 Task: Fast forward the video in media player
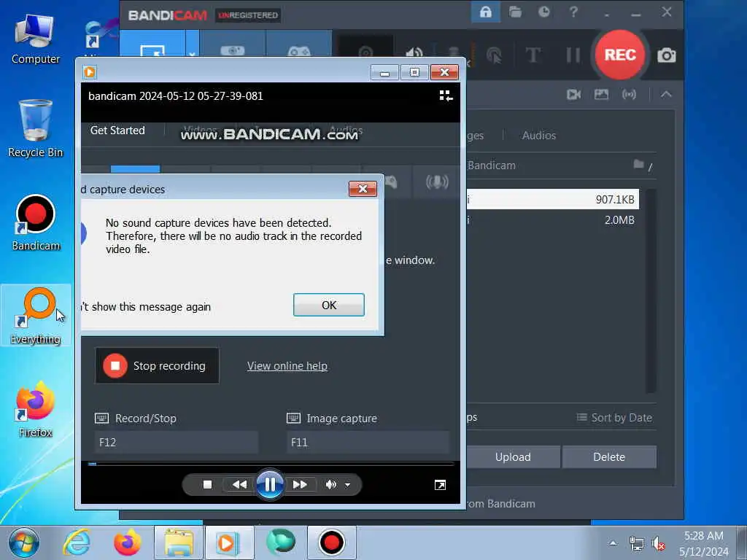click(300, 485)
